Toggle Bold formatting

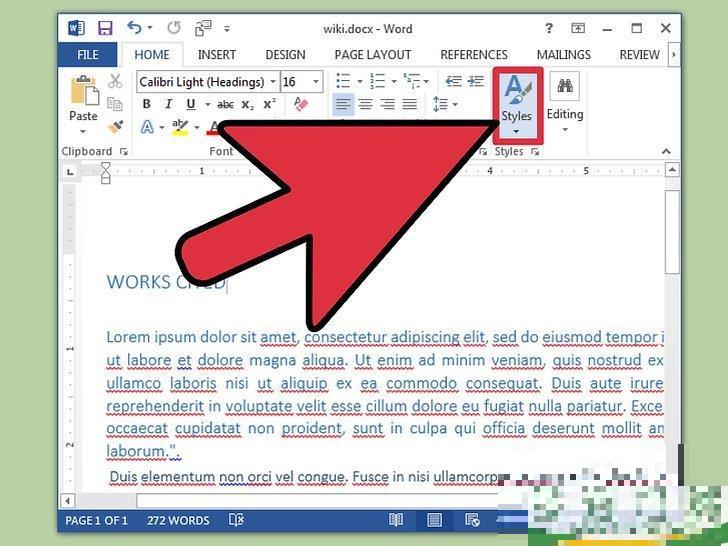(147, 105)
